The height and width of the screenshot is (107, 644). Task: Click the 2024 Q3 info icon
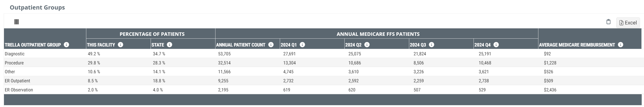tap(432, 45)
